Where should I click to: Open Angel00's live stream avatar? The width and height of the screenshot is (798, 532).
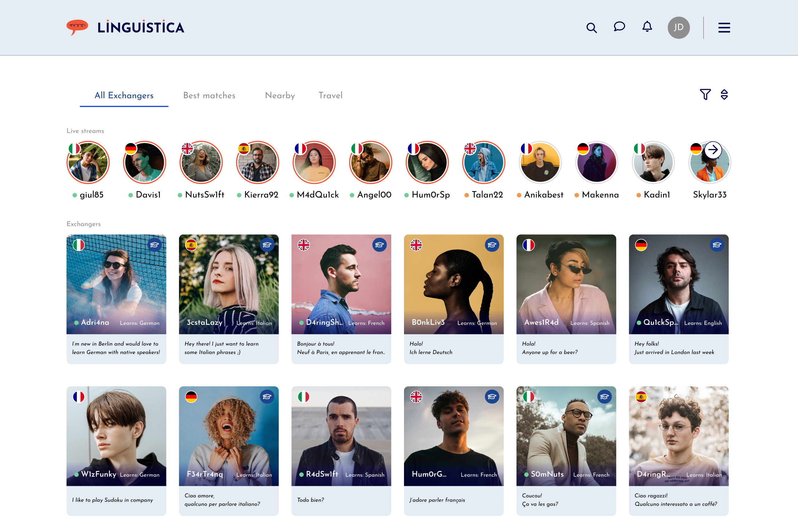371,162
